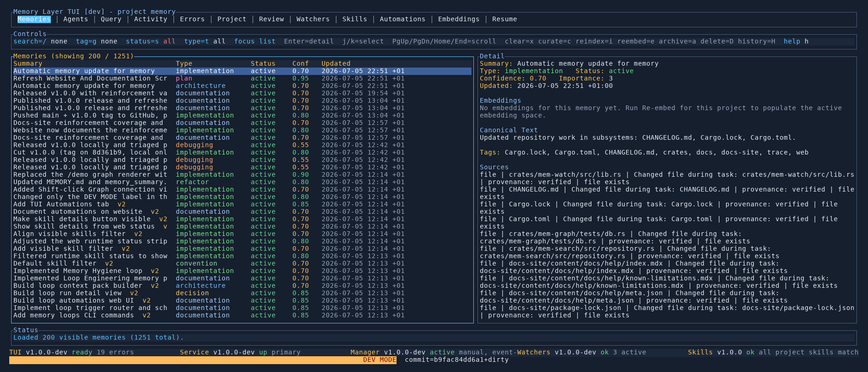This screenshot has width=868, height=372.
Task: Select 'Default skill filter v2' row
Action: [x=242, y=263]
